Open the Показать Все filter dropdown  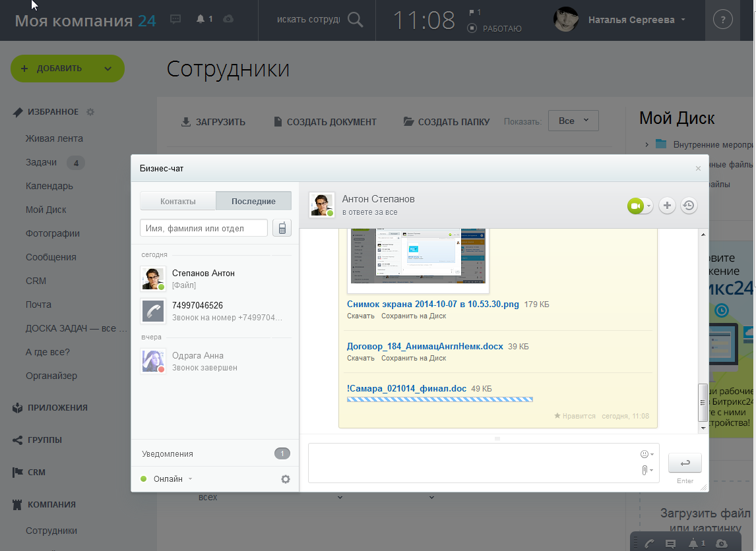pyautogui.click(x=573, y=121)
